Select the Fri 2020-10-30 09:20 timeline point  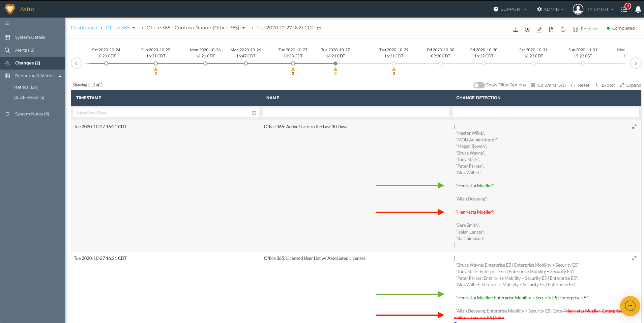441,63
